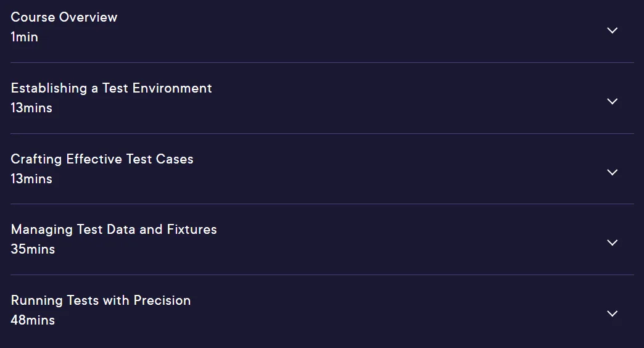
Task: Expand the Course Overview chevron
Action: pos(612,30)
